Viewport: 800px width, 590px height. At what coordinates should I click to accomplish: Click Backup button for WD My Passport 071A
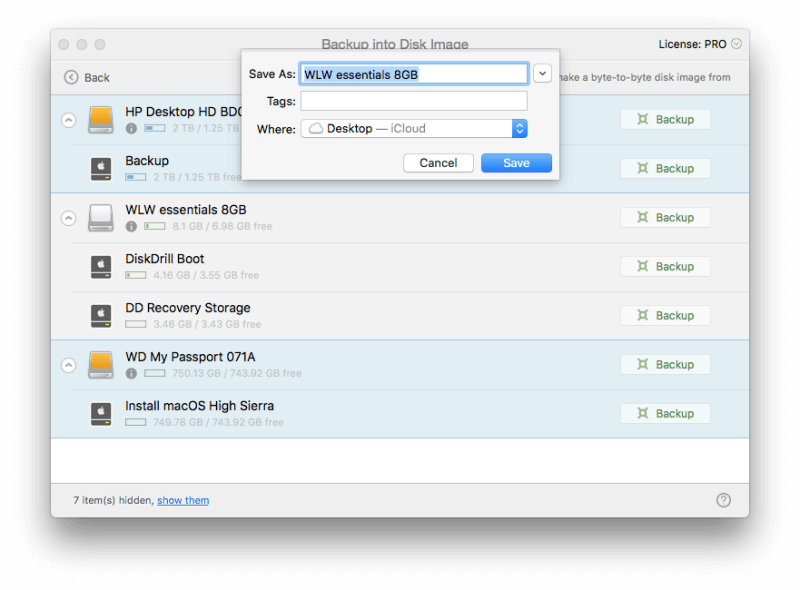click(665, 364)
